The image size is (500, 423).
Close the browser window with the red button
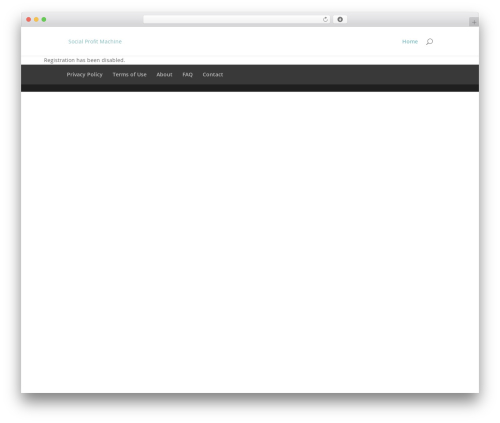coord(29,19)
